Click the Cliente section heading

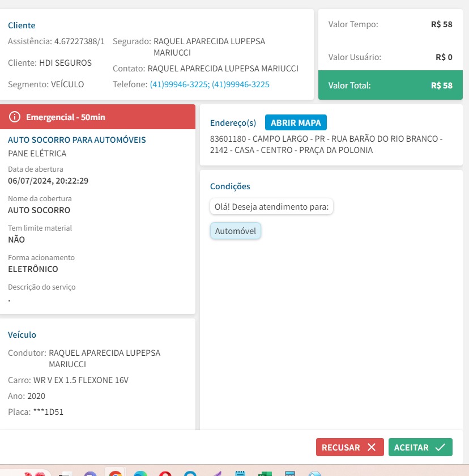(22, 25)
